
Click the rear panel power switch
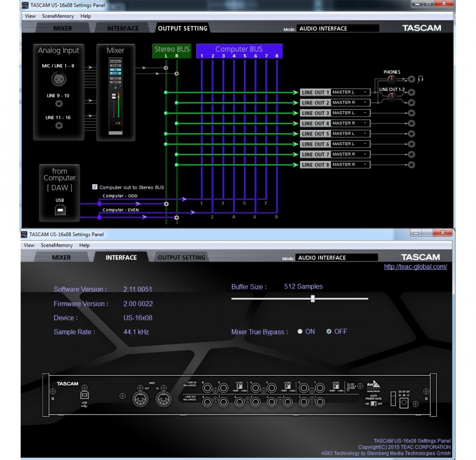(393, 398)
